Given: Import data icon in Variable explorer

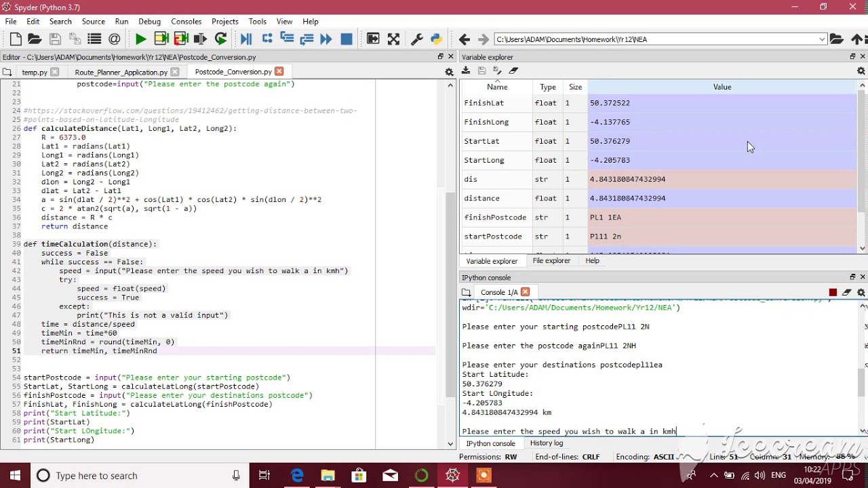Looking at the screenshot, I should pos(466,70).
